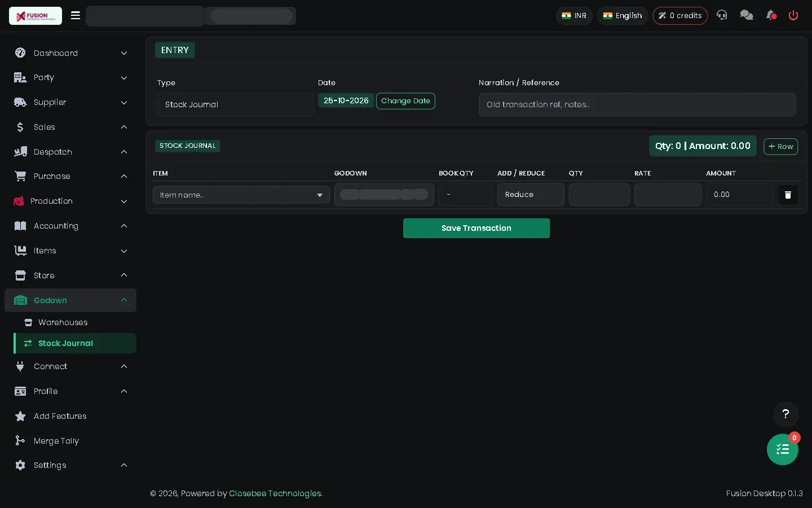The height and width of the screenshot is (508, 812).
Task: Open the question mark help button
Action: (785, 414)
